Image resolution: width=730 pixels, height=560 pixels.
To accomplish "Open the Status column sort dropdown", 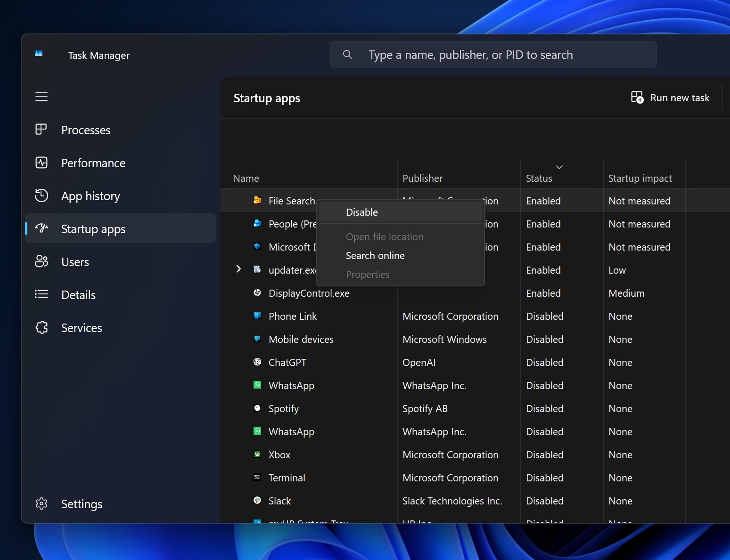I will [x=559, y=167].
